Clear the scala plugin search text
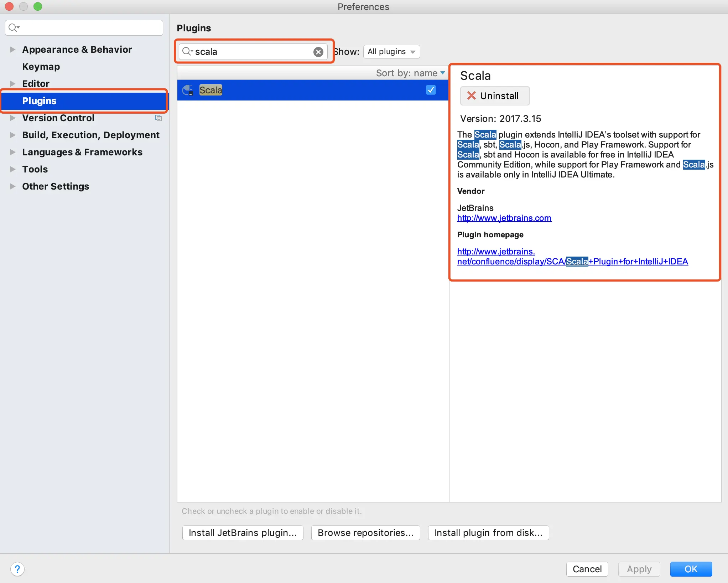Viewport: 728px width, 583px height. coord(318,52)
